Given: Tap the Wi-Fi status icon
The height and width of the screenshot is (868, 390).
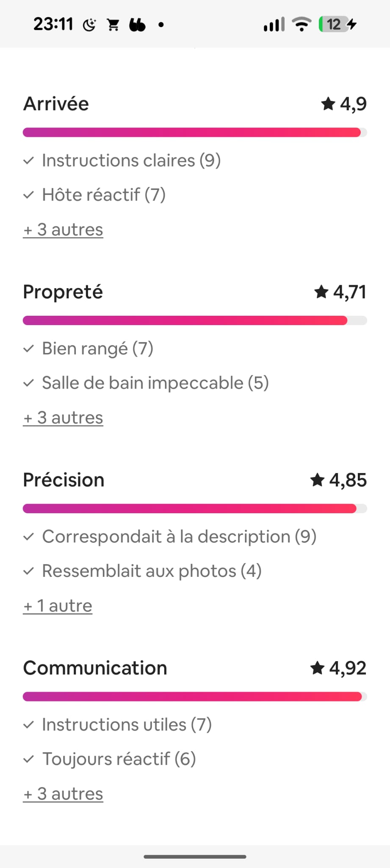Looking at the screenshot, I should (302, 24).
